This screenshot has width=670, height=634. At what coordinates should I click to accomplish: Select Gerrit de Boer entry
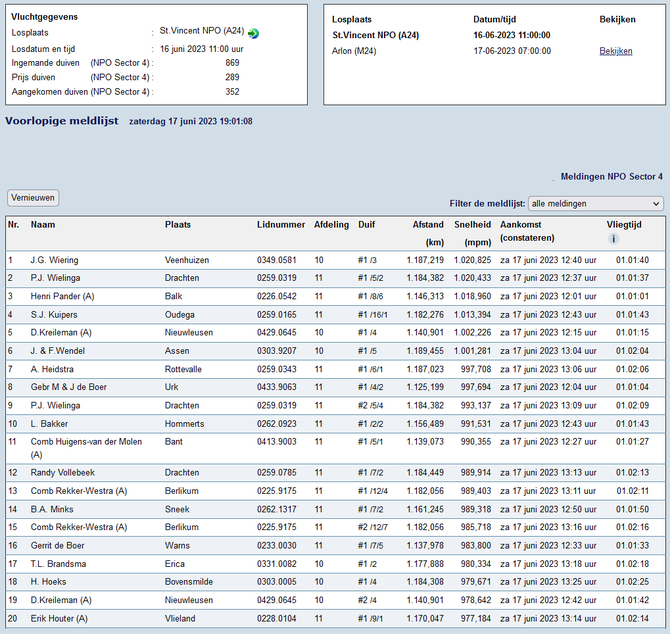pos(57,546)
